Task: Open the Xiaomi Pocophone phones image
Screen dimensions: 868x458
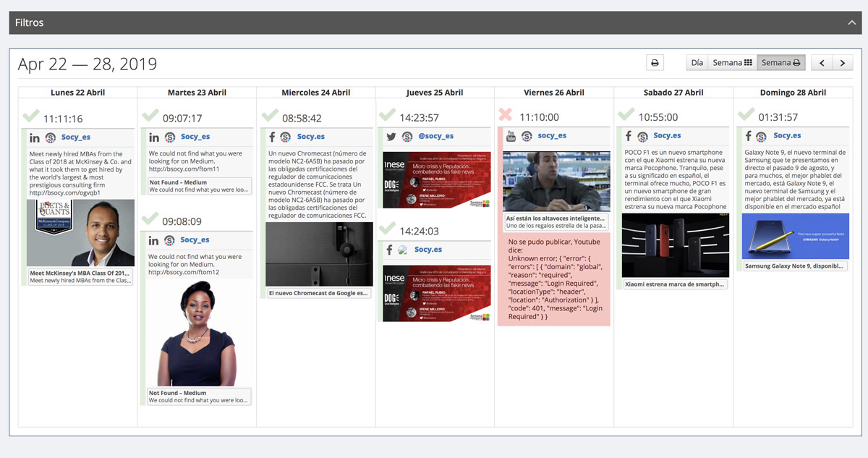Action: pos(676,245)
